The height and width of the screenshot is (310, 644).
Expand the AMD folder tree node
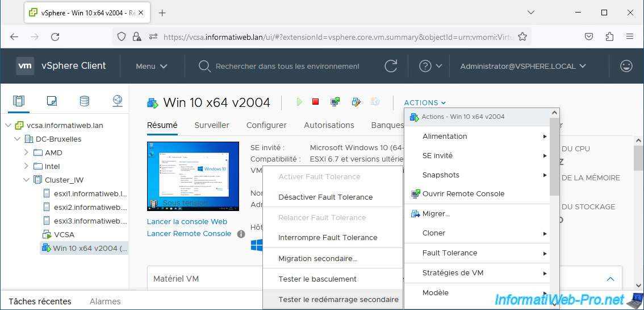pos(26,152)
